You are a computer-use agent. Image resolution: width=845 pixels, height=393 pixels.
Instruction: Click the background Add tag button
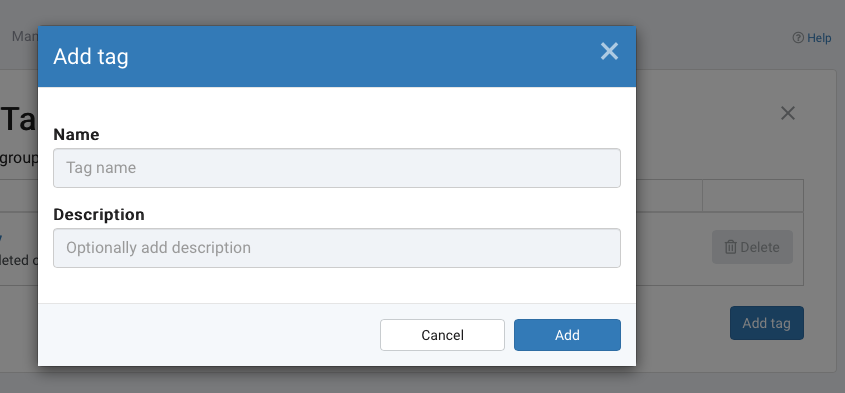[767, 323]
